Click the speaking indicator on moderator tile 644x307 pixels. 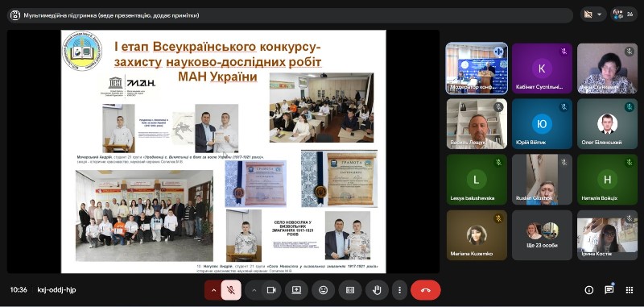click(x=498, y=52)
